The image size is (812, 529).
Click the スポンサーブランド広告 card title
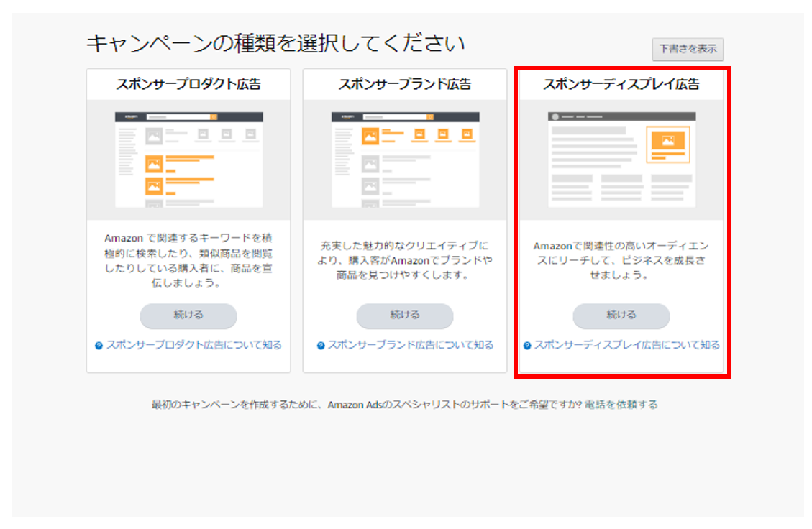tap(405, 84)
